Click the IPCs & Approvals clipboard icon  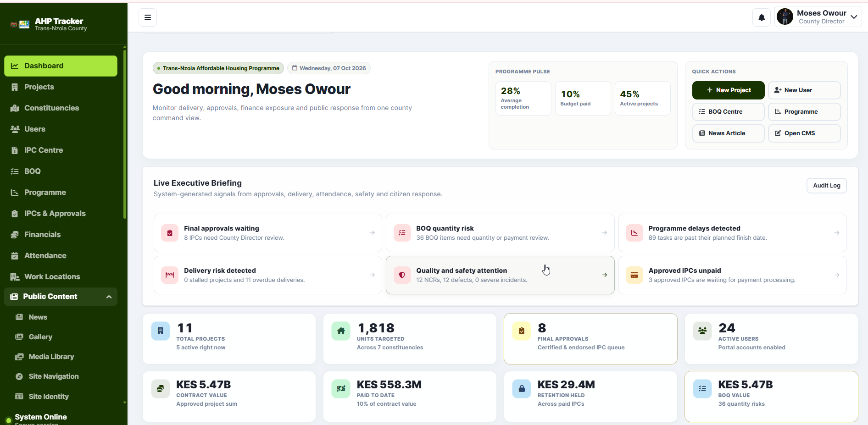tap(15, 214)
